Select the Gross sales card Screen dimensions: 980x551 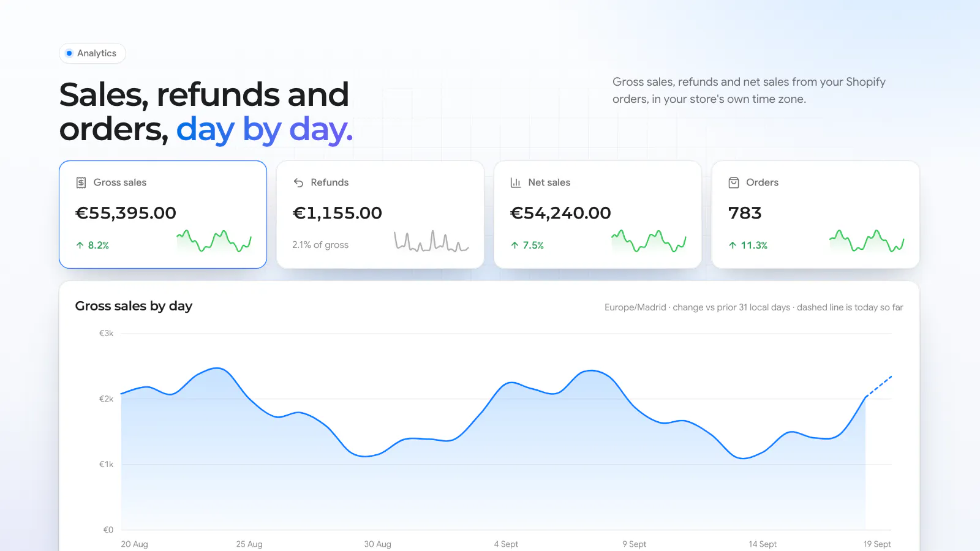[x=163, y=214]
